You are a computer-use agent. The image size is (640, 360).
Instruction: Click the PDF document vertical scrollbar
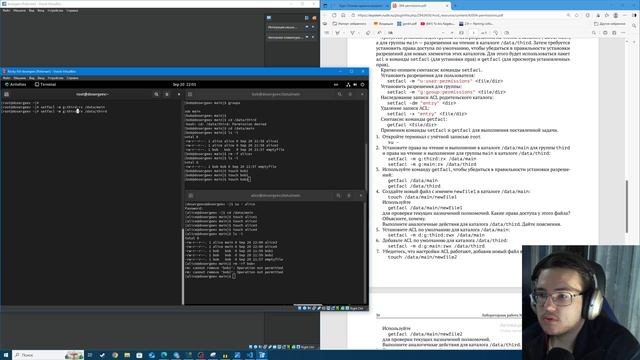point(627,206)
